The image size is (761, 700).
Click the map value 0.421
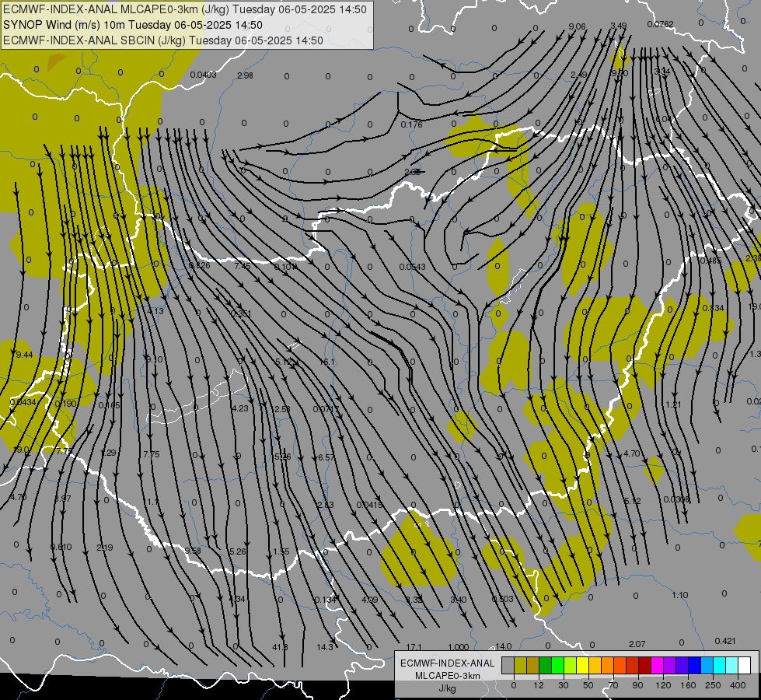725,641
